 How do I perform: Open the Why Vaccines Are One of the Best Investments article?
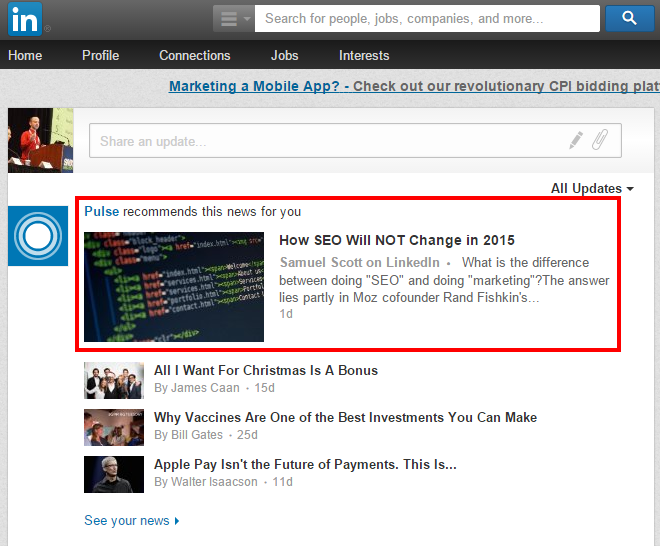[x=346, y=417]
